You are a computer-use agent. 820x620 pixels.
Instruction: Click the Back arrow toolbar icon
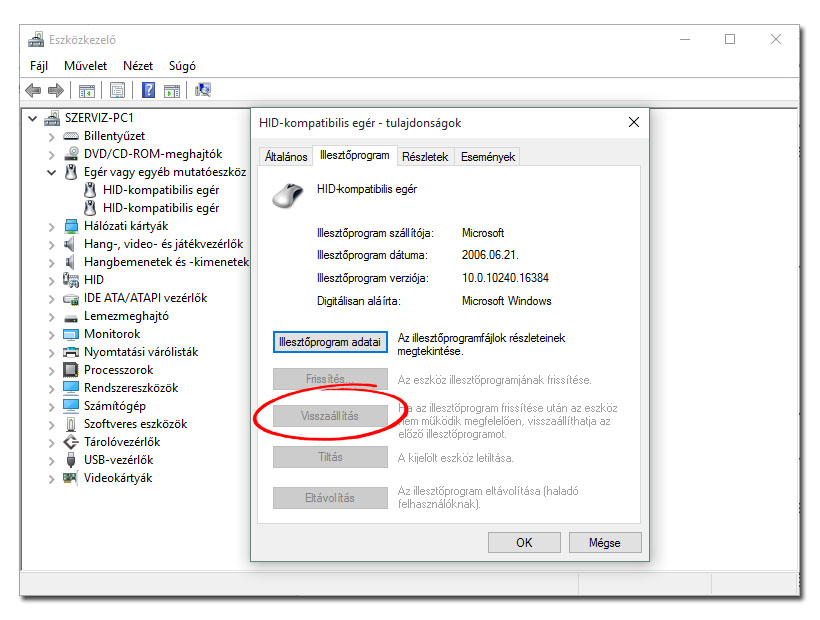coord(33,91)
